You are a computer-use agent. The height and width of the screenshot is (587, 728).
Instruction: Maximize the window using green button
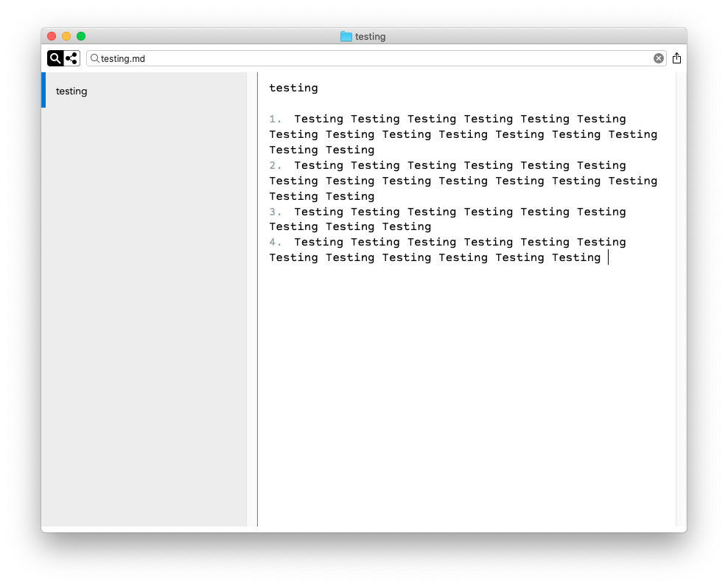81,36
